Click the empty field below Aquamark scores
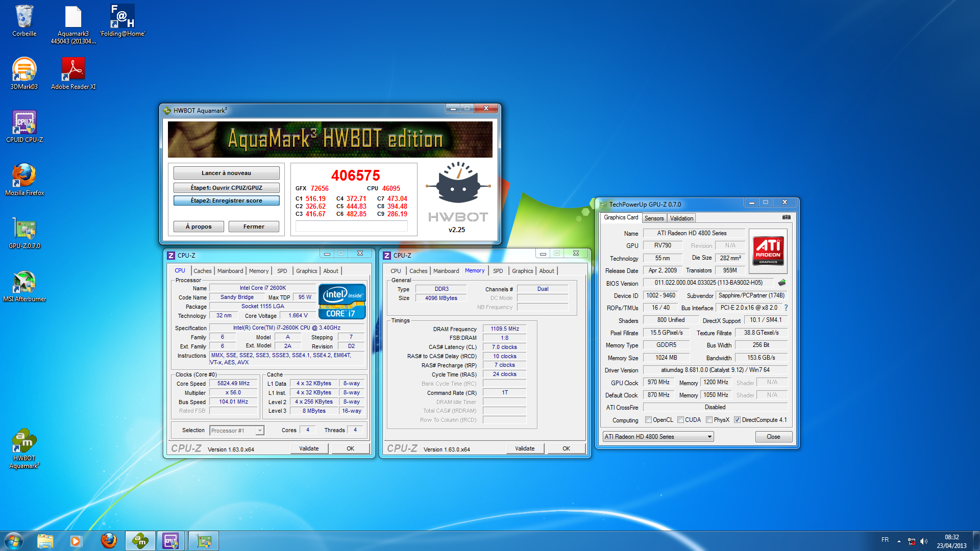 (x=351, y=226)
